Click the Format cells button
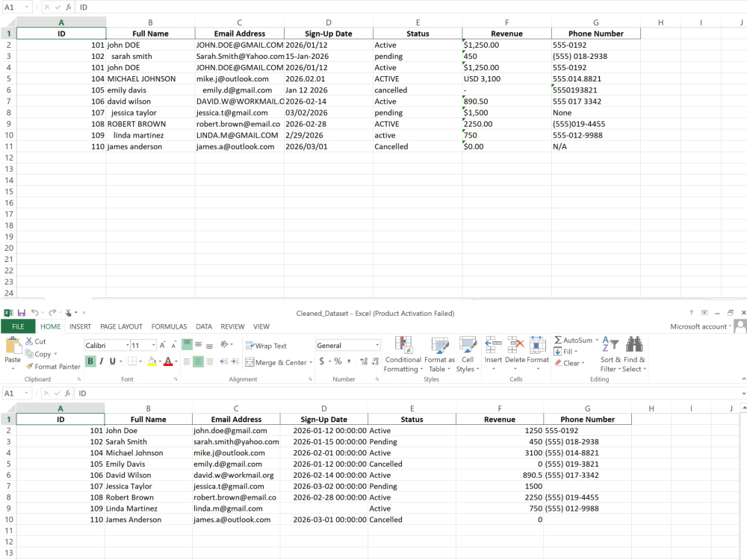Image resolution: width=747 pixels, height=560 pixels. click(537, 353)
